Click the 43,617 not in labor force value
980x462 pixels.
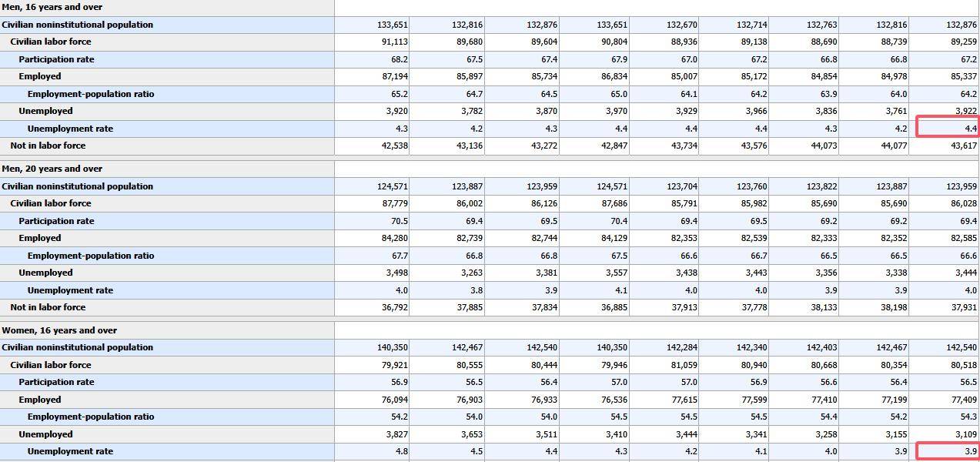[x=964, y=146]
